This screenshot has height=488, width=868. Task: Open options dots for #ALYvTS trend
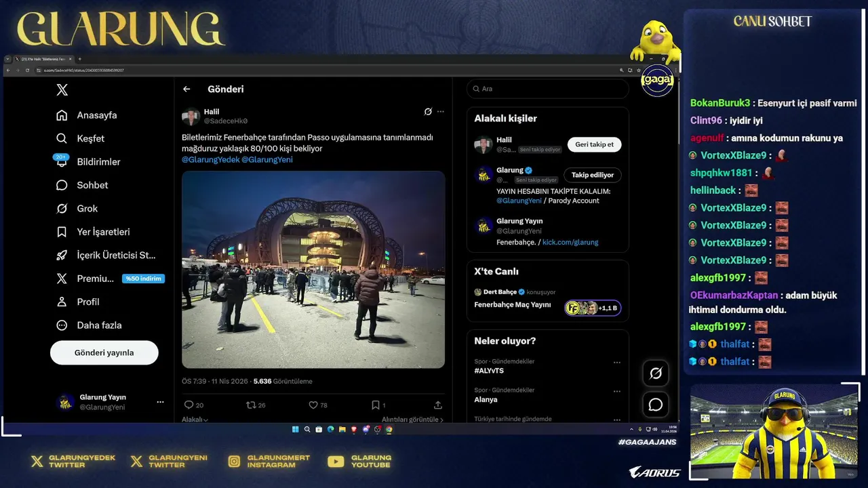[x=617, y=363]
